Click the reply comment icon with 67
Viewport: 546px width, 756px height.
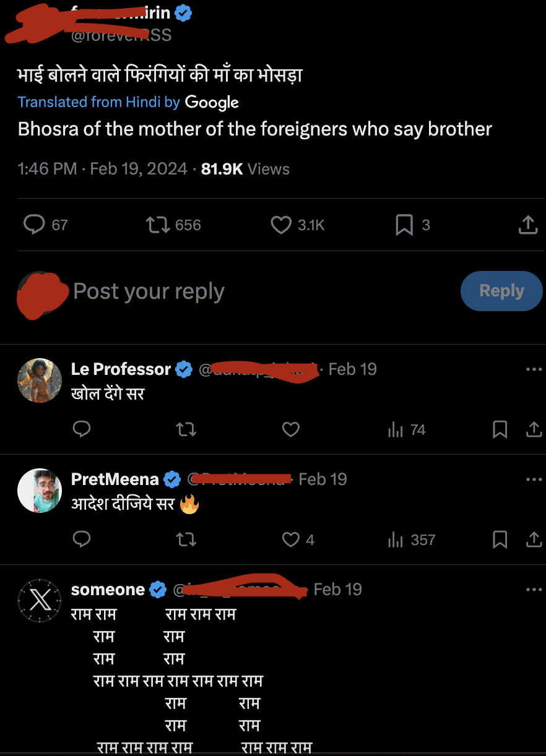click(34, 225)
